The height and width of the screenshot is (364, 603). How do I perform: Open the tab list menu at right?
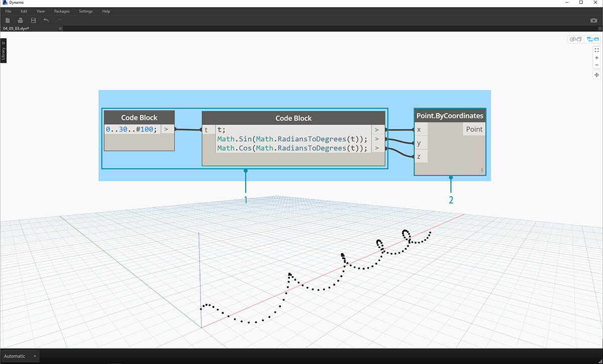coord(599,29)
